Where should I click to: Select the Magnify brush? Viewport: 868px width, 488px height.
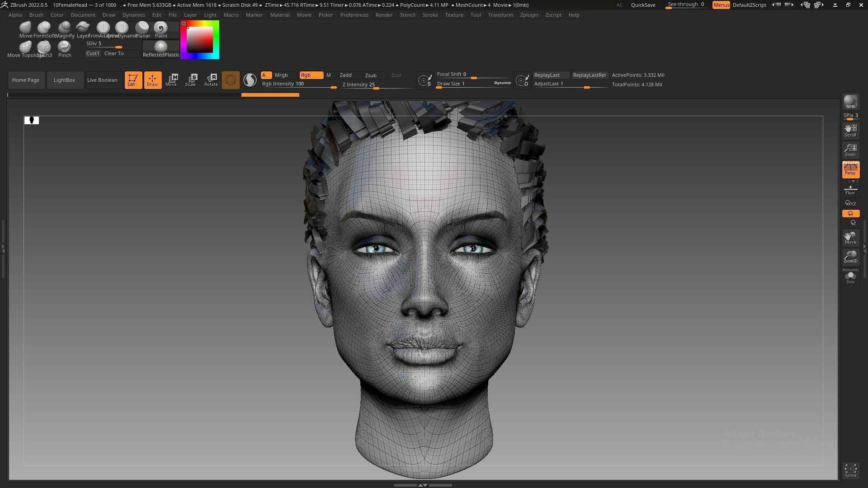65,29
